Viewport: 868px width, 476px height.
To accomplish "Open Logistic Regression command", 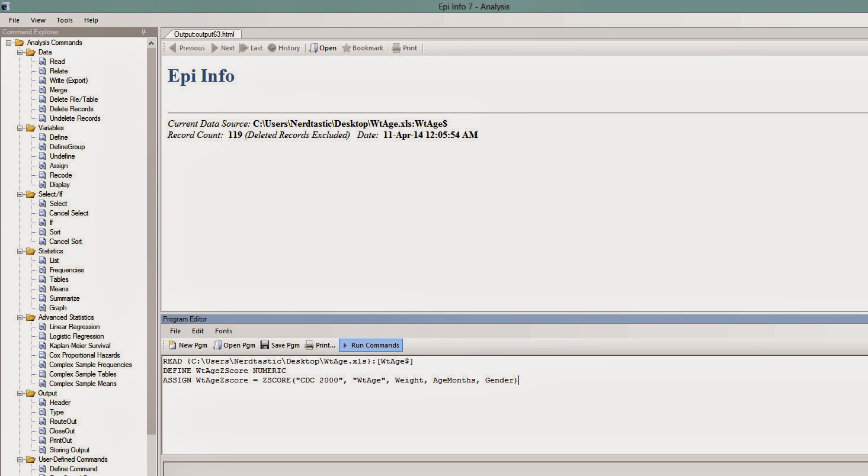I will [77, 336].
